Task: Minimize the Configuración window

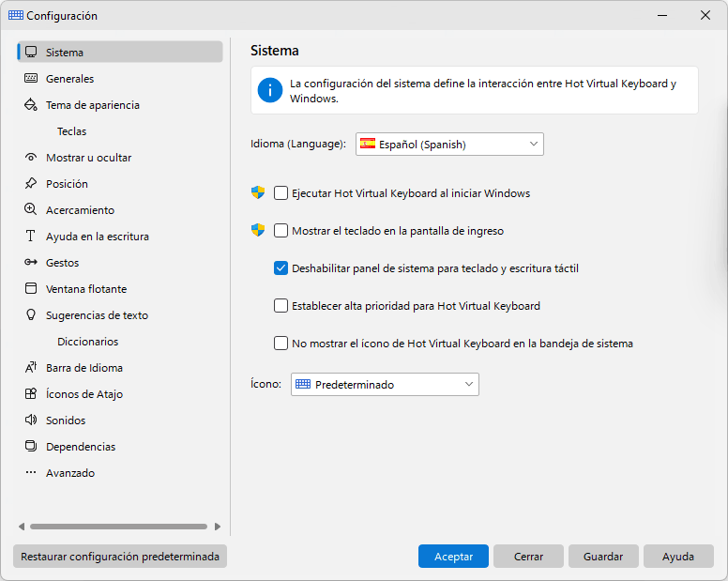Action: [x=662, y=15]
